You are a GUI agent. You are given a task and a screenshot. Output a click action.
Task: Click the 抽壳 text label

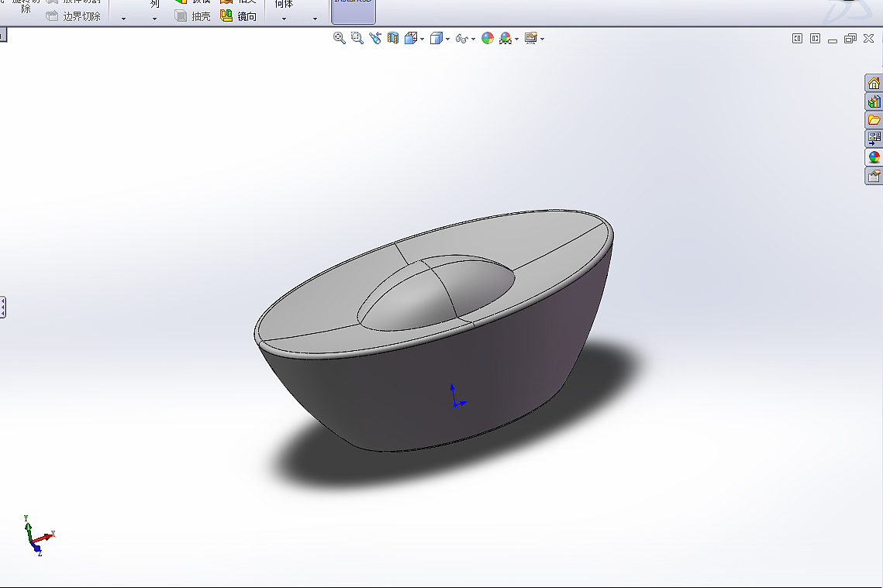[201, 16]
